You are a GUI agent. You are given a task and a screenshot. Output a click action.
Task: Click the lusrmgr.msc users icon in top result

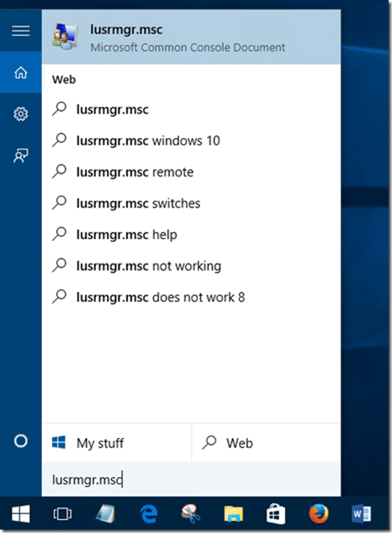[x=66, y=37]
